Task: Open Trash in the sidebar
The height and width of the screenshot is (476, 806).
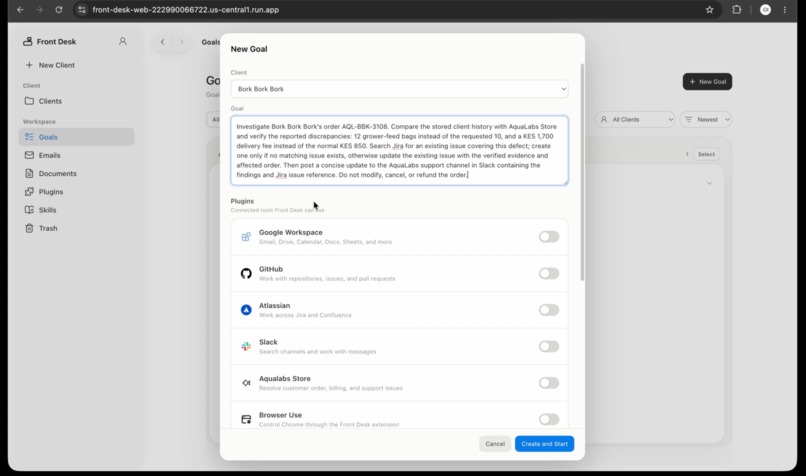Action: tap(77, 228)
